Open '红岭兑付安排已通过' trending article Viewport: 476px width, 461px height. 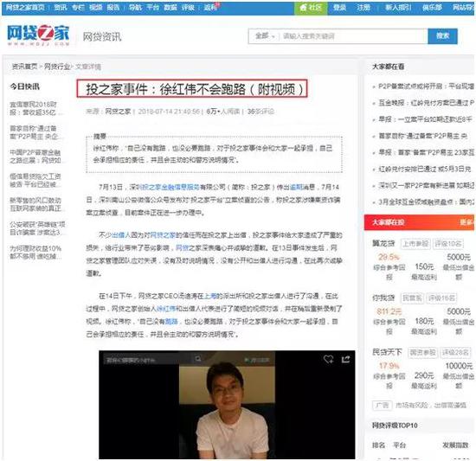tap(424, 169)
